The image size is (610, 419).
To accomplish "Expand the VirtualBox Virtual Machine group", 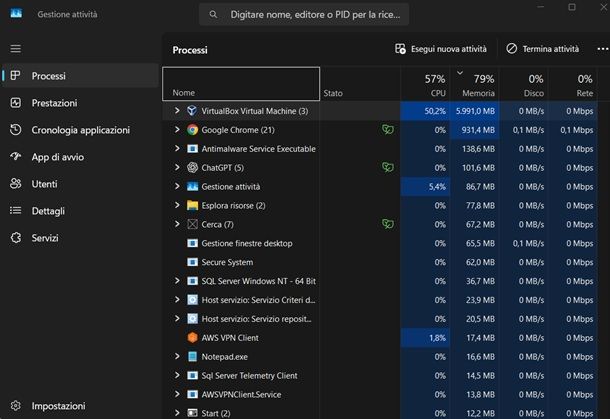I will coord(177,111).
